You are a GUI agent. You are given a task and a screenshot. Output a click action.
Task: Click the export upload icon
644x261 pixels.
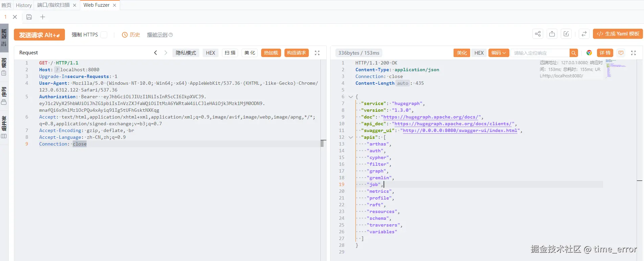[552, 34]
